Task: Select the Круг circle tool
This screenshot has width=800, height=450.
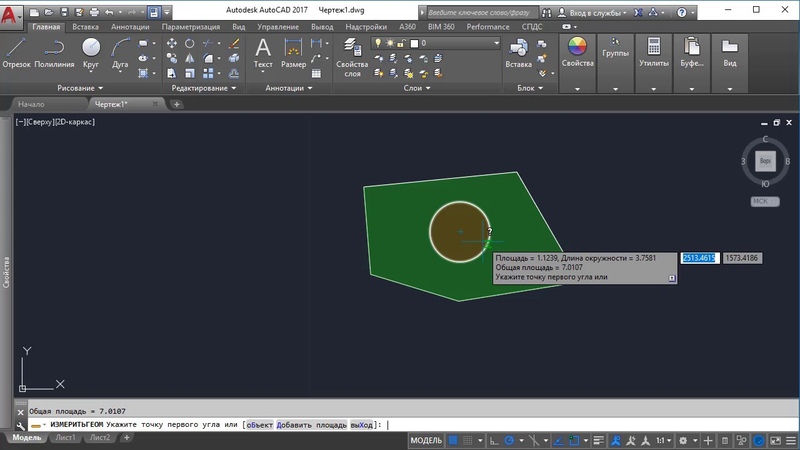Action: pyautogui.click(x=91, y=53)
